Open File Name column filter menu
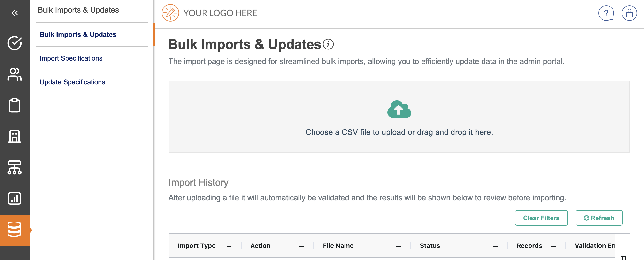Screen dimensions: 644x260 (398, 245)
